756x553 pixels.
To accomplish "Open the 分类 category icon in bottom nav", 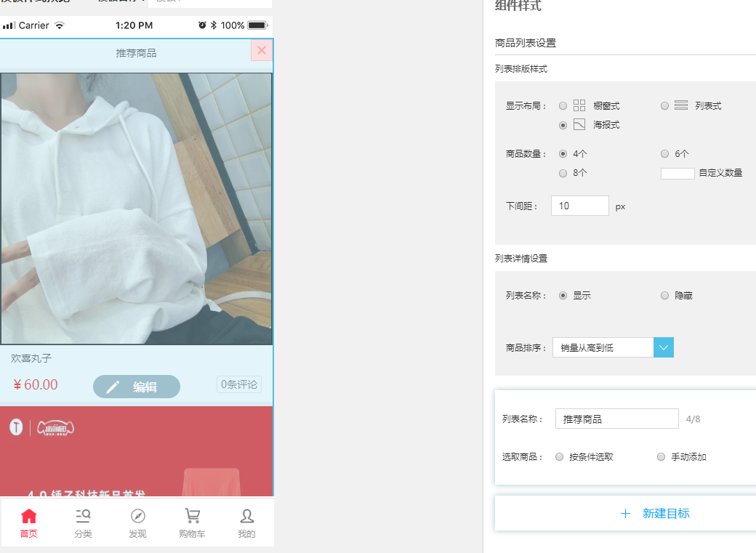I will click(x=83, y=517).
